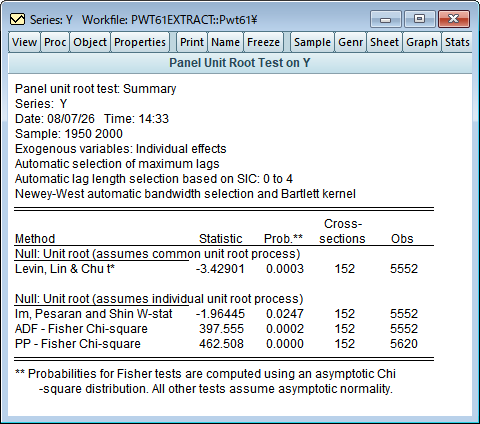Click the PP - Fisher Chi-square row label
This screenshot has height=424, width=480.
[78, 344]
